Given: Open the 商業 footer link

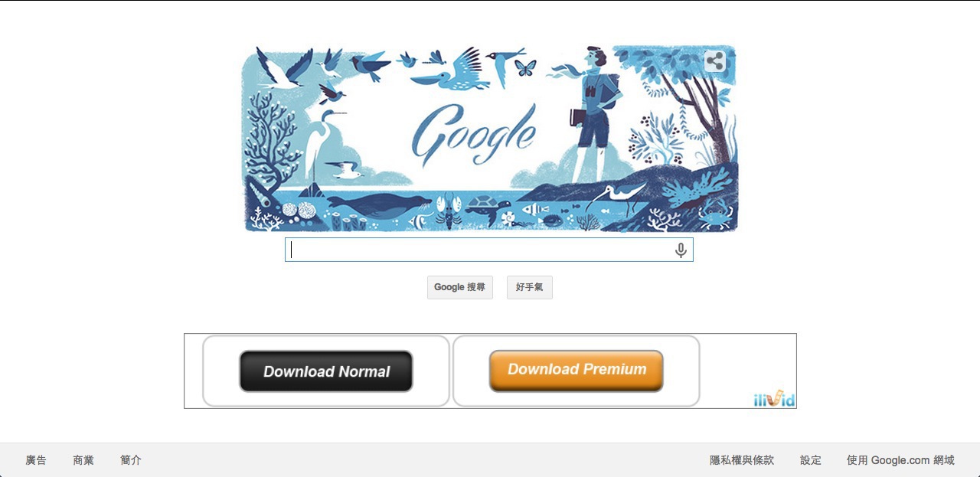Looking at the screenshot, I should click(x=83, y=460).
